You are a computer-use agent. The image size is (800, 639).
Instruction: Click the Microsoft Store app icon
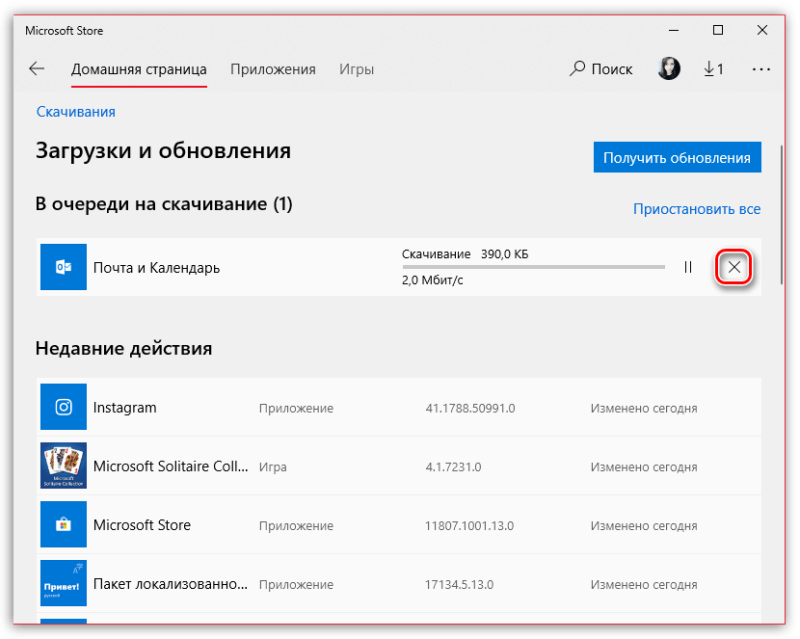(x=63, y=524)
